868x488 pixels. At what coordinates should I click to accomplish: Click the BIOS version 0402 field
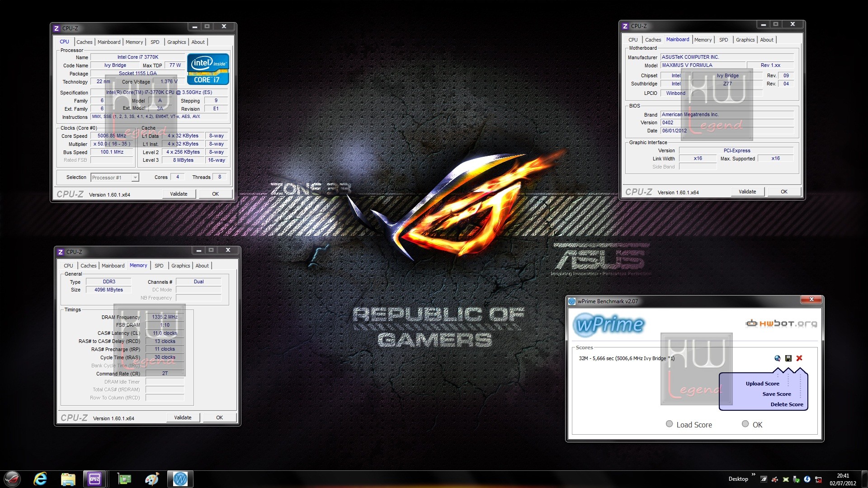pos(727,123)
